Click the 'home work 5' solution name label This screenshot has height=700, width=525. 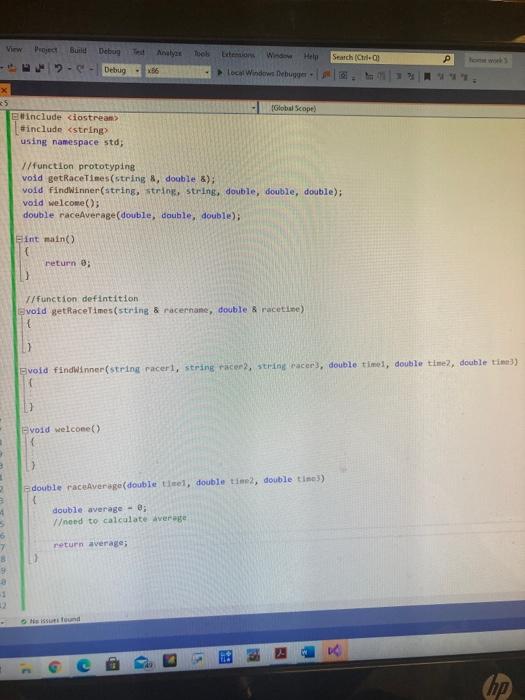coord(488,60)
